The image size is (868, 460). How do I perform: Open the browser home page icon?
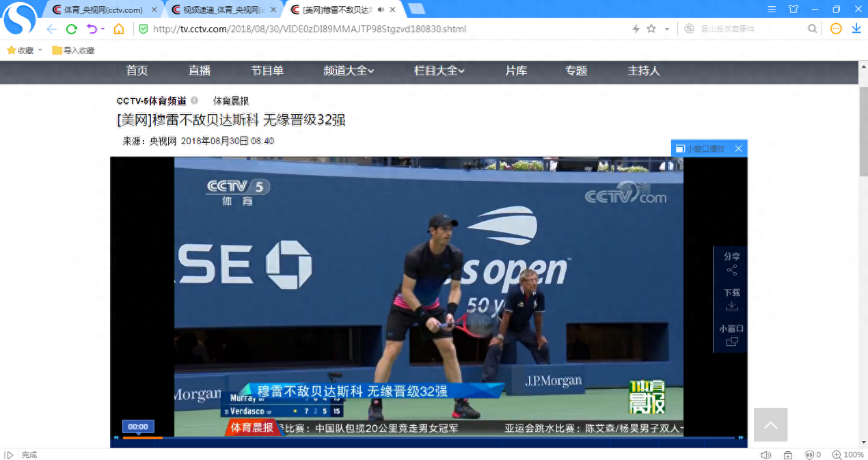click(119, 29)
